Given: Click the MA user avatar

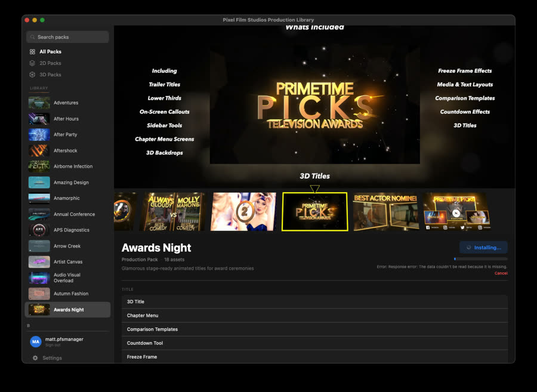Looking at the screenshot, I should (36, 342).
